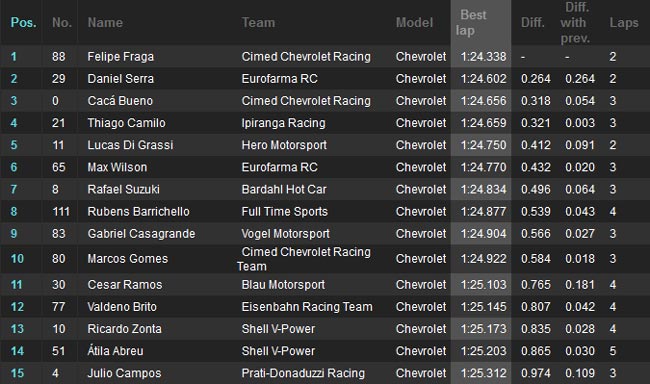Click best lap time 1:24.338
Image resolution: width=650 pixels, height=384 pixels.
point(483,56)
